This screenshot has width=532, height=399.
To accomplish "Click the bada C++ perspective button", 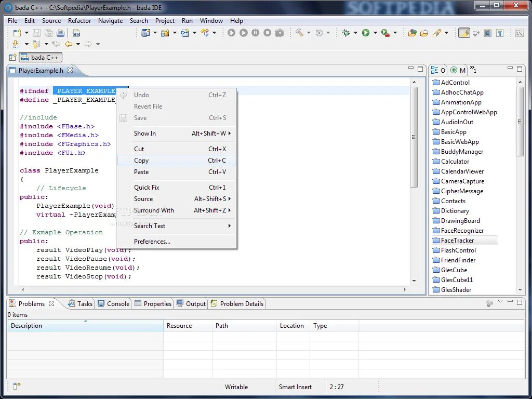I will [41, 57].
